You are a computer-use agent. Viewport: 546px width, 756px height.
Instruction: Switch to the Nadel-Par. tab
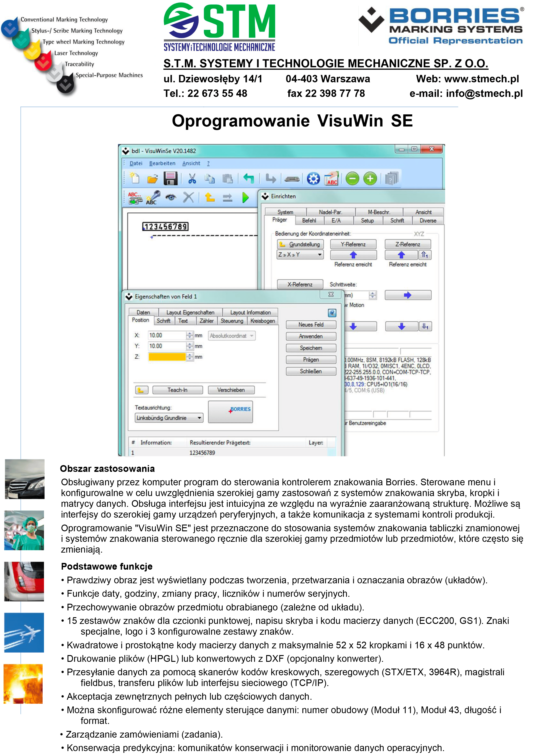point(330,212)
